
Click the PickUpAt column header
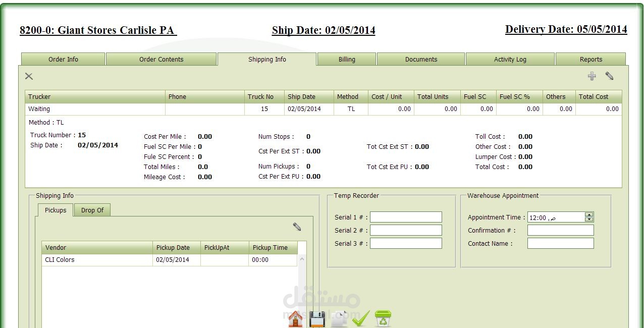pyautogui.click(x=225, y=247)
